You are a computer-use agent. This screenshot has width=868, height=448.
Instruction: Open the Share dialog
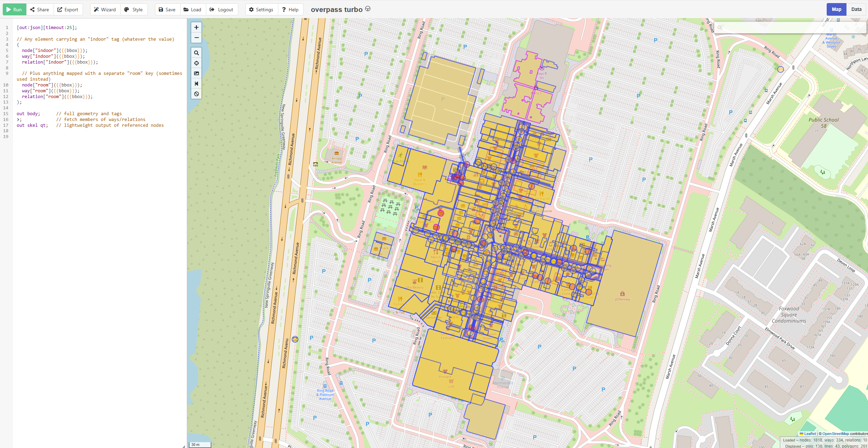pos(40,10)
